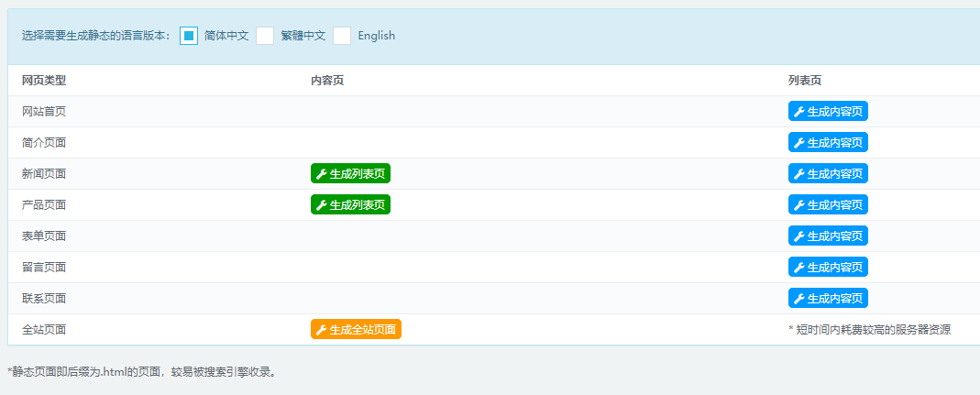Click wrench icon on orange 生成全站页面 button

(x=321, y=330)
